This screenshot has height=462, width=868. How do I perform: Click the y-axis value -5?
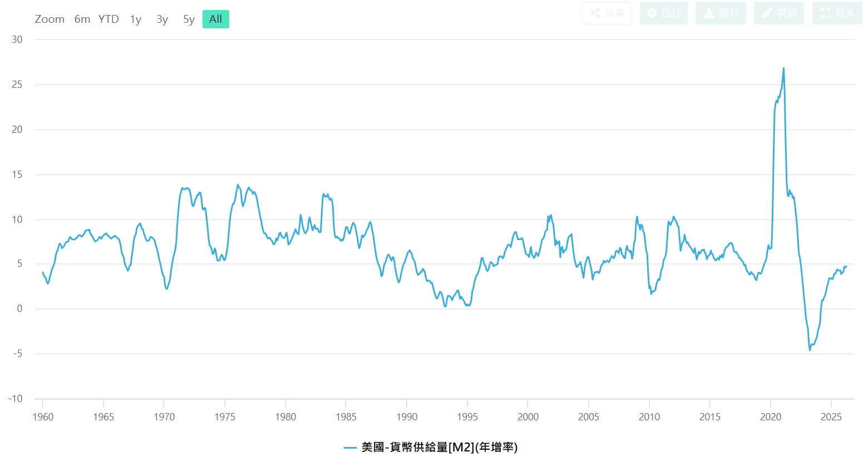tap(18, 354)
